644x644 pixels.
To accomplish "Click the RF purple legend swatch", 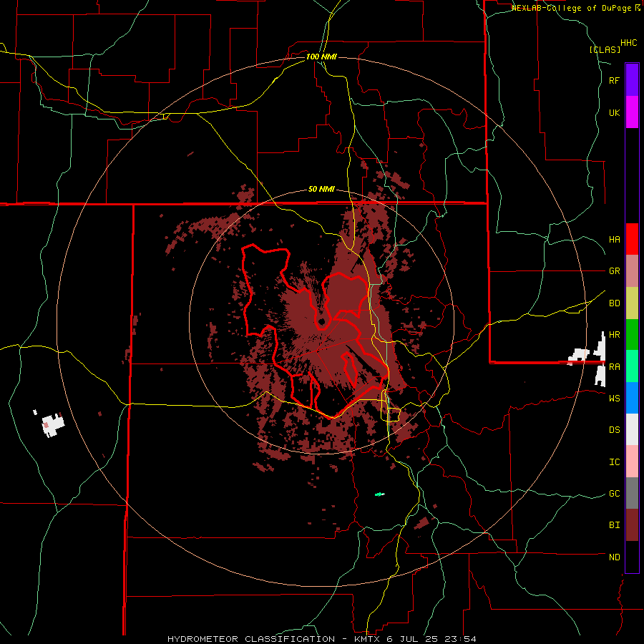I will coord(632,80).
